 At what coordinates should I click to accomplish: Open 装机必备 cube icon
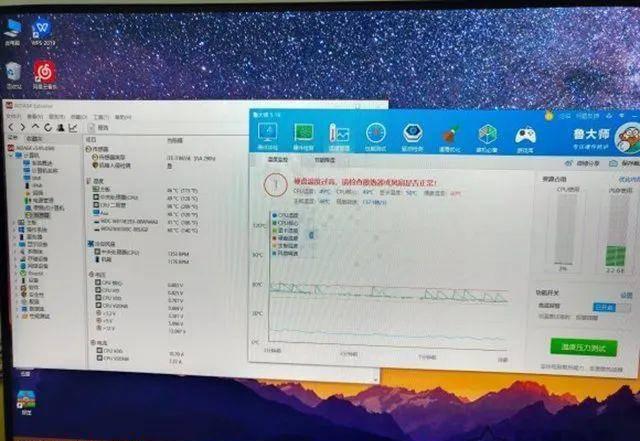[x=487, y=139]
